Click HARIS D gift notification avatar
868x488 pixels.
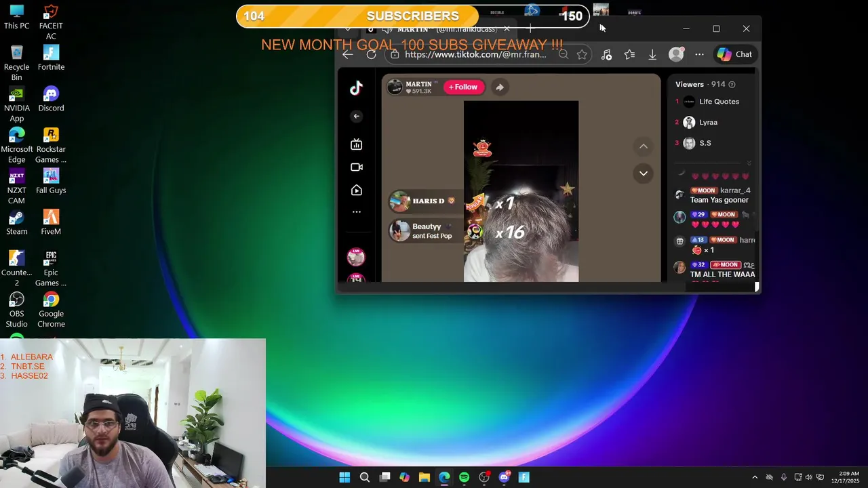400,201
